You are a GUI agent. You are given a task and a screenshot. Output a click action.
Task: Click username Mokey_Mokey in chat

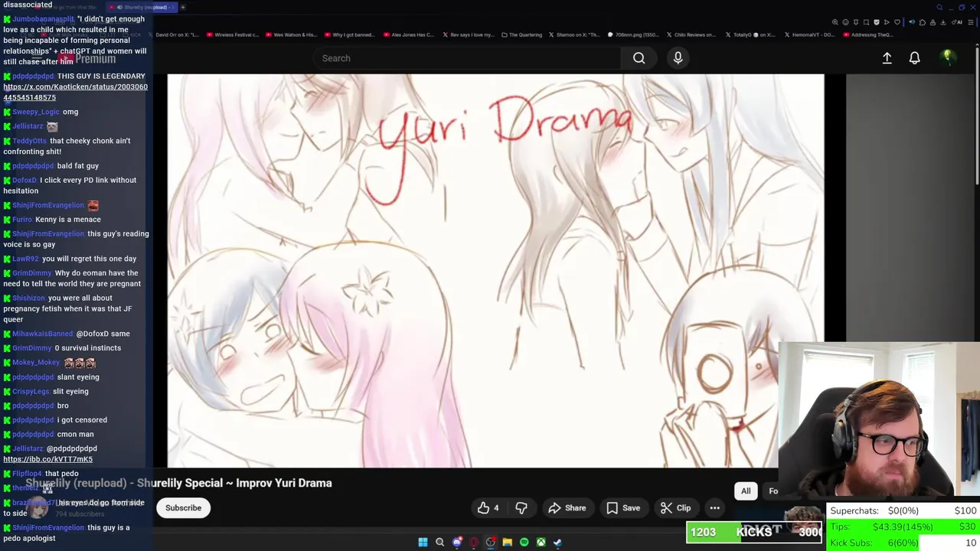click(x=35, y=363)
